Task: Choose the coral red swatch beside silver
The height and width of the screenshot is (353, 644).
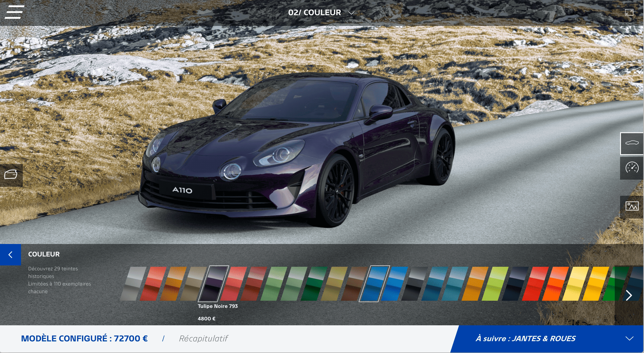Action: (x=153, y=284)
